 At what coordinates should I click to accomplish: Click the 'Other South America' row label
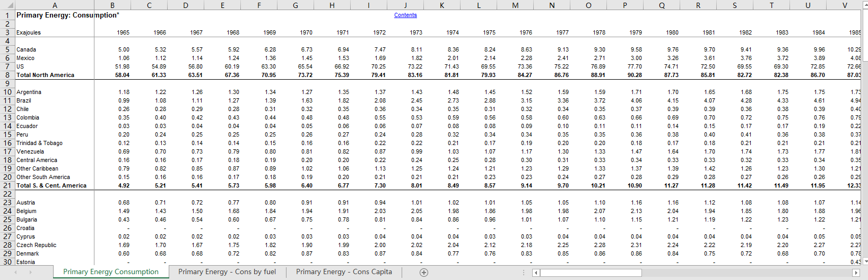43,177
